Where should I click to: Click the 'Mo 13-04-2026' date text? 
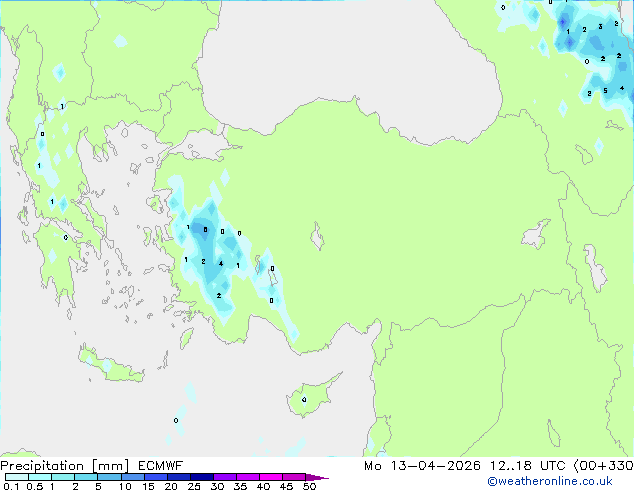(422, 466)
